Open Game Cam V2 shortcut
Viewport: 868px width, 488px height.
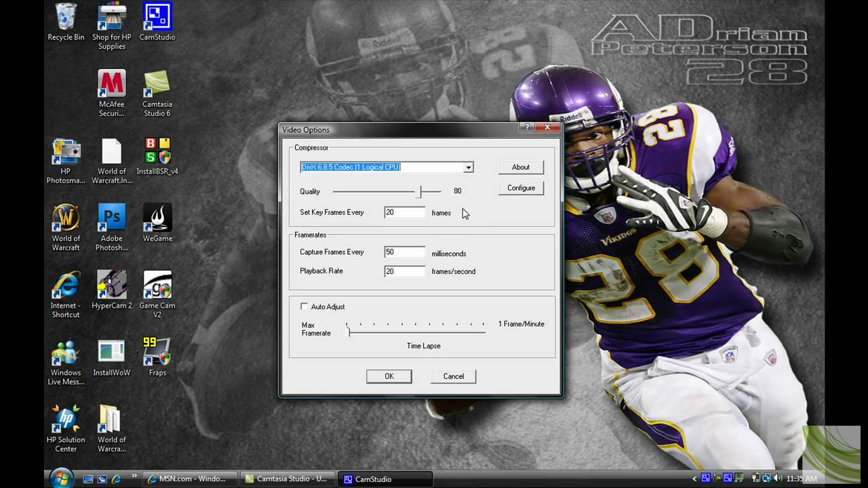click(x=157, y=295)
